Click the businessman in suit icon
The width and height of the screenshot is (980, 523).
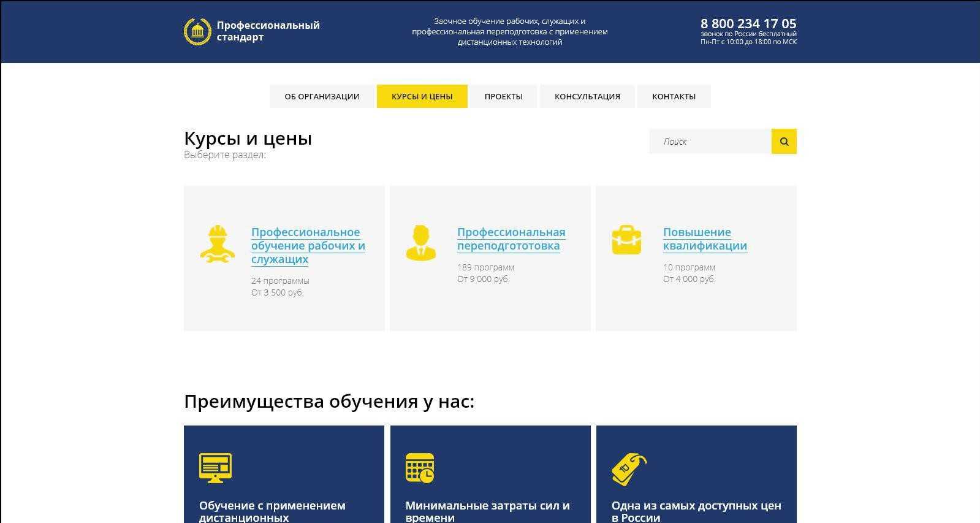pyautogui.click(x=421, y=243)
